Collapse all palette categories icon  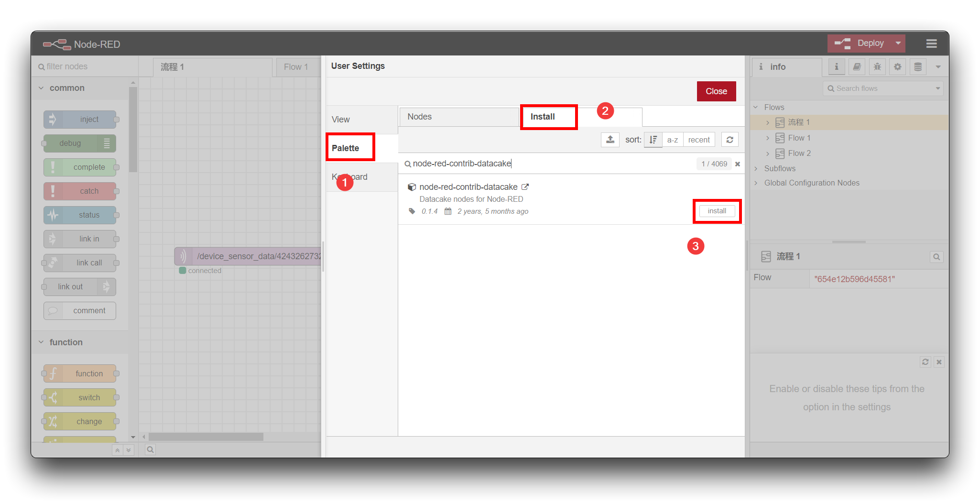pos(117,450)
